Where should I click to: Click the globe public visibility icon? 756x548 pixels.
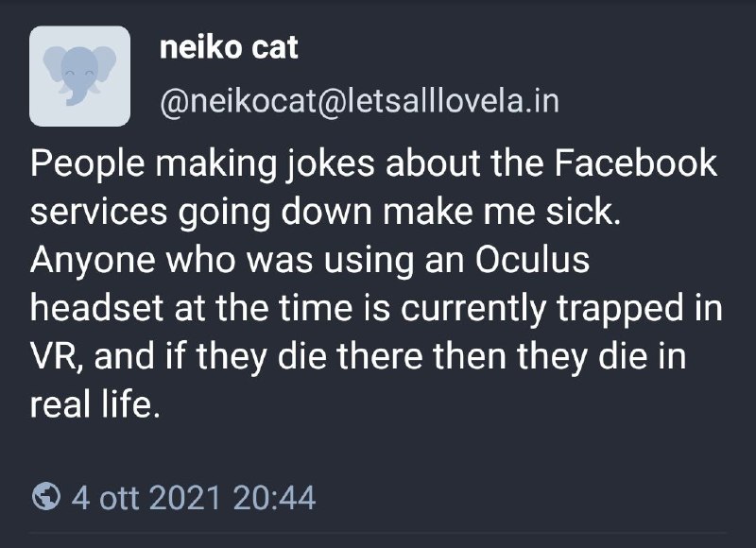(x=45, y=496)
